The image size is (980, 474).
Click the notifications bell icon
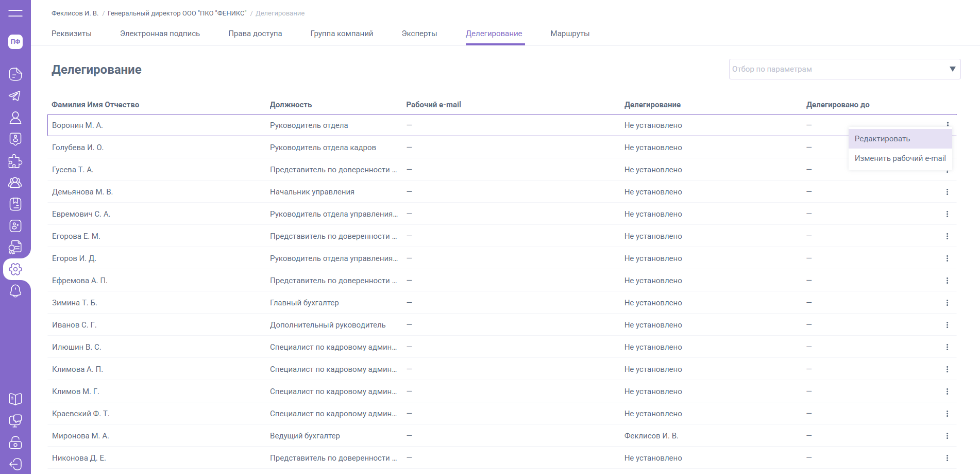pyautogui.click(x=15, y=291)
